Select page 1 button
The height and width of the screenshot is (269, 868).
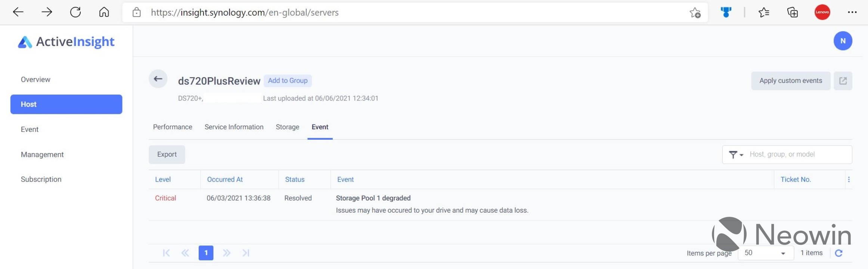(x=206, y=253)
